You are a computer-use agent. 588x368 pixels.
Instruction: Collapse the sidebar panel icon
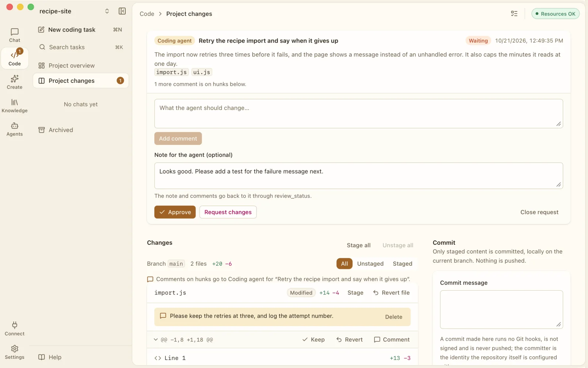click(x=122, y=11)
